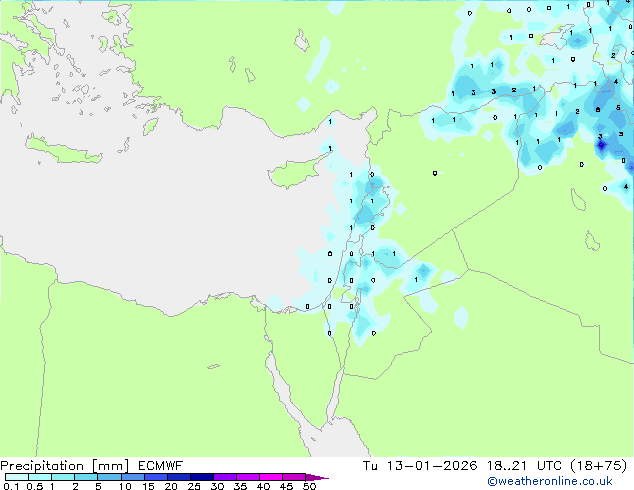Image resolution: width=634 pixels, height=490 pixels.
Task: Click the "Precipitation [mm]" title text
Action: click(x=65, y=466)
